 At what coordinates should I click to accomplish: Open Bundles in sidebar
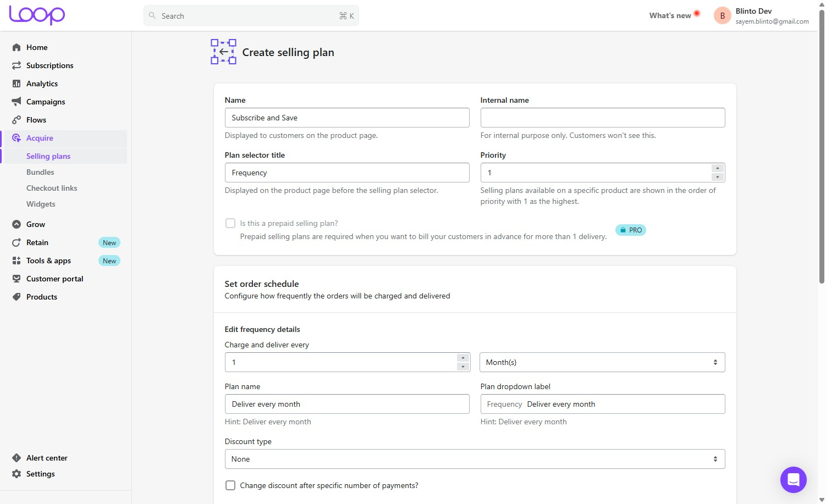pyautogui.click(x=40, y=172)
